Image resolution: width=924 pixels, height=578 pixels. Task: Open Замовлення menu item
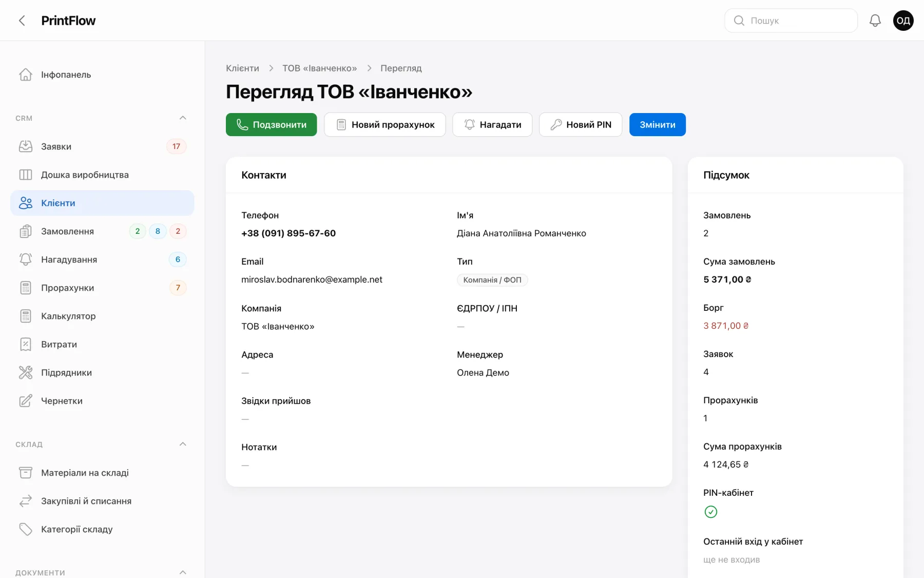point(102,231)
